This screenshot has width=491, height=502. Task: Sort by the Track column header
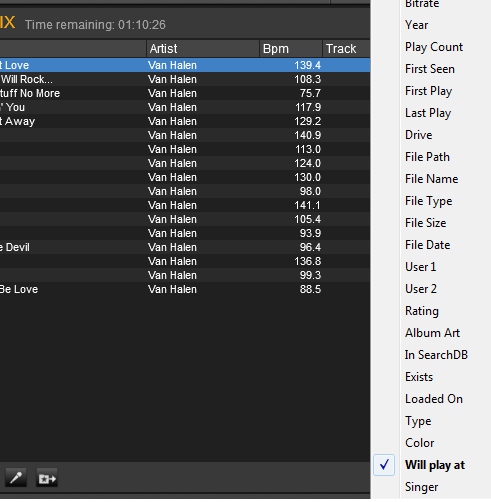(x=346, y=49)
